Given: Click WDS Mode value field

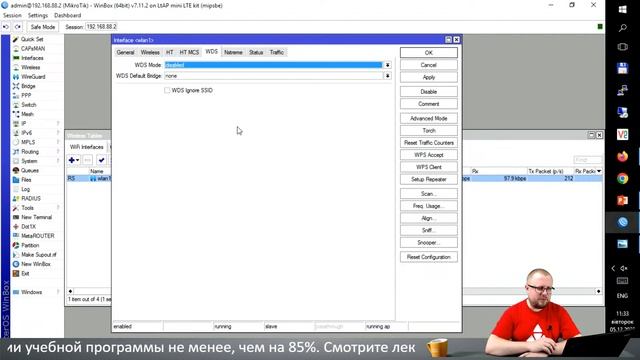Looking at the screenshot, I should coord(273,65).
